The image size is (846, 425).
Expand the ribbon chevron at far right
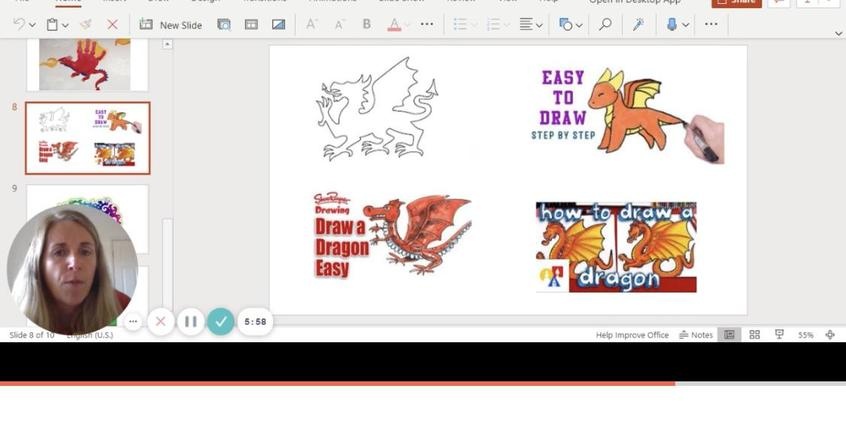(x=838, y=33)
